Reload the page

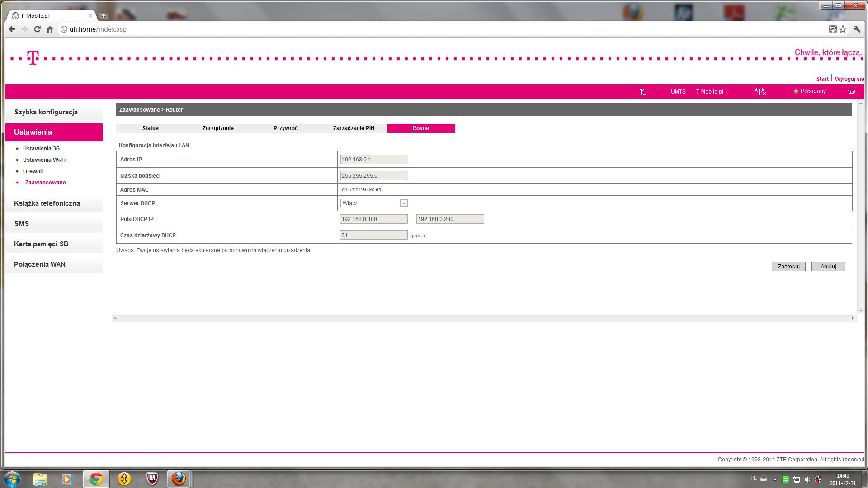38,29
